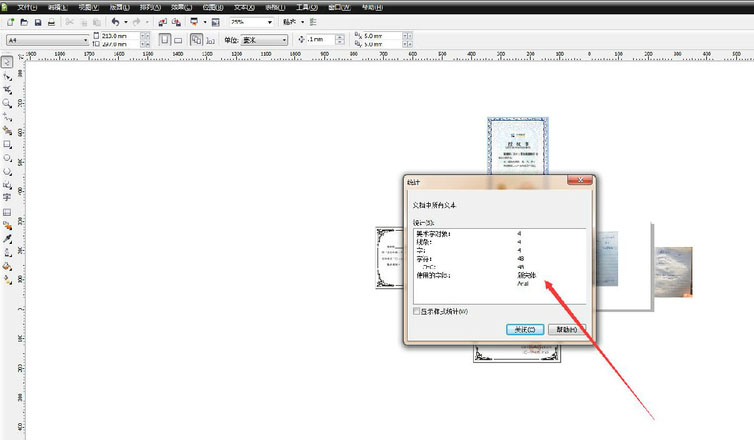Select the Pick tool in toolbox

pyautogui.click(x=7, y=62)
